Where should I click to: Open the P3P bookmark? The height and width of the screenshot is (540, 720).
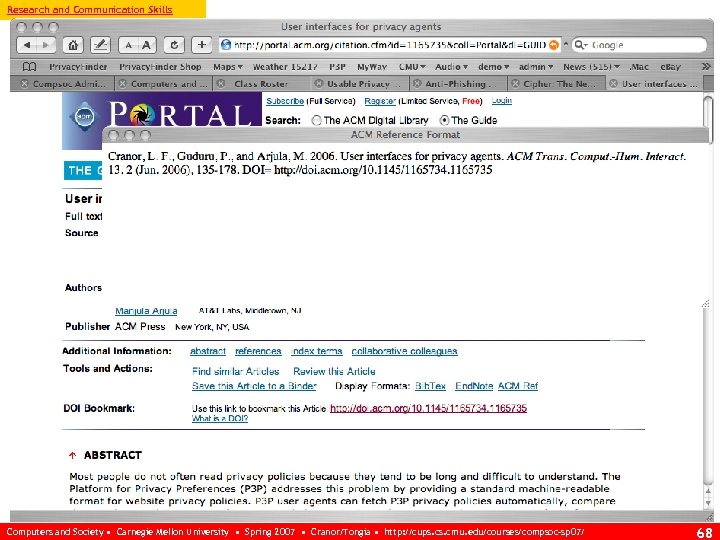[338, 67]
